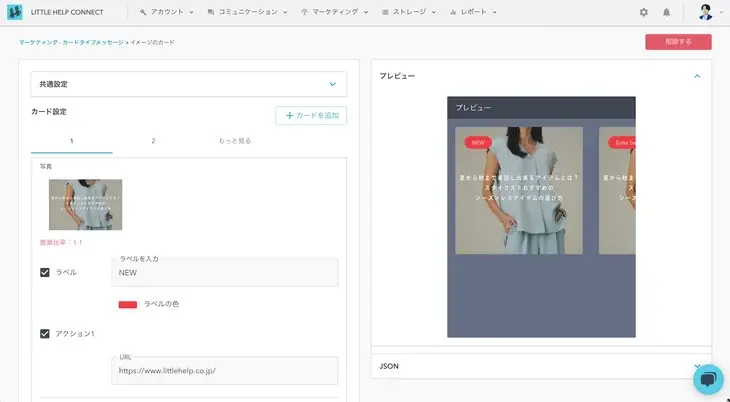Expand the JSON panel
Screen dimensions: 730x402
pos(697,366)
